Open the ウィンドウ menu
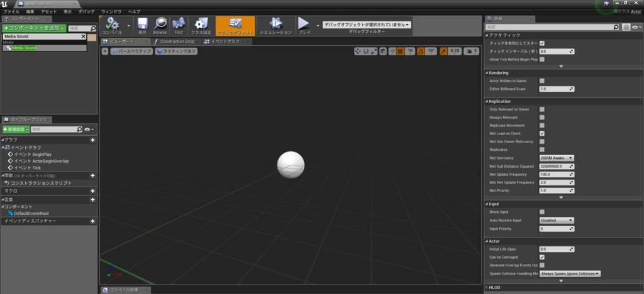The height and width of the screenshot is (294, 644). click(111, 11)
